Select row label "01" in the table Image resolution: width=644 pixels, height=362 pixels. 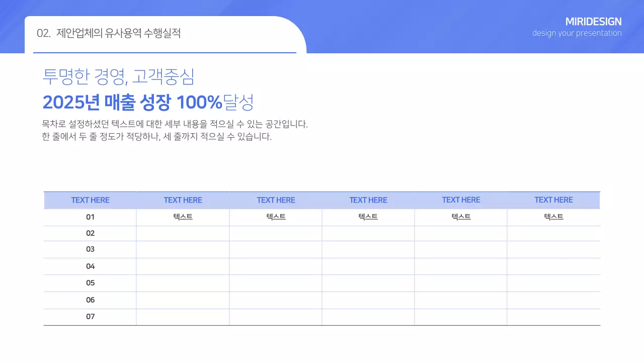90,217
